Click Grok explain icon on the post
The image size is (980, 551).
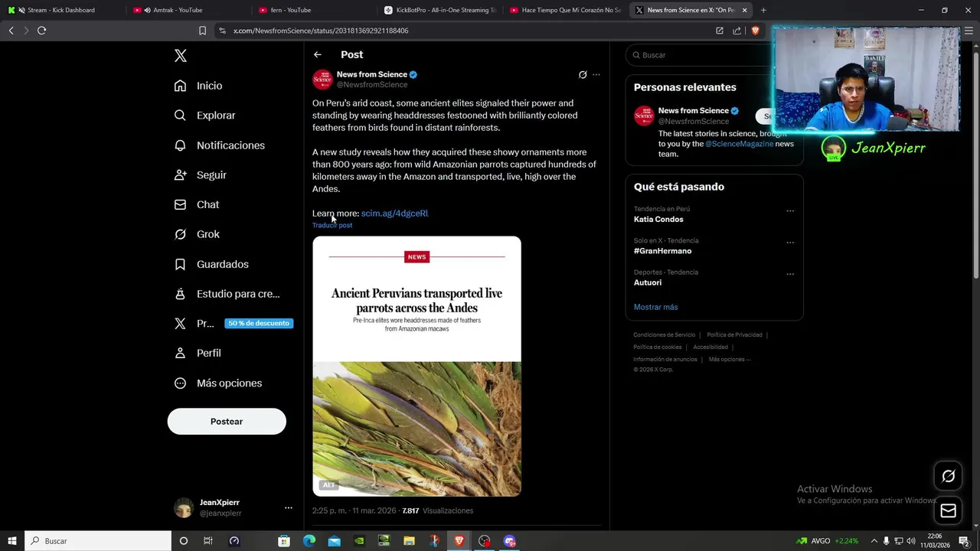(583, 75)
